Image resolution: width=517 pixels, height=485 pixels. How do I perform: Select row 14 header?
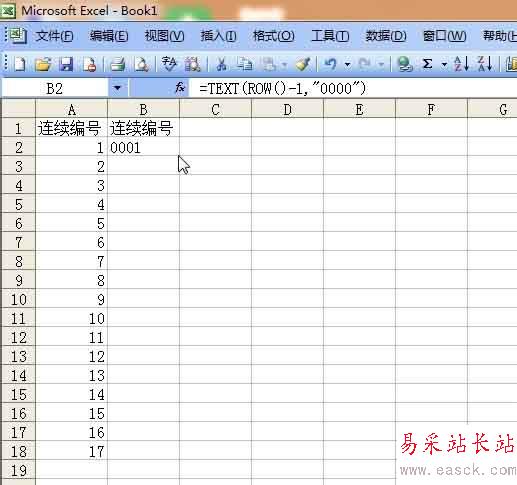(x=18, y=375)
